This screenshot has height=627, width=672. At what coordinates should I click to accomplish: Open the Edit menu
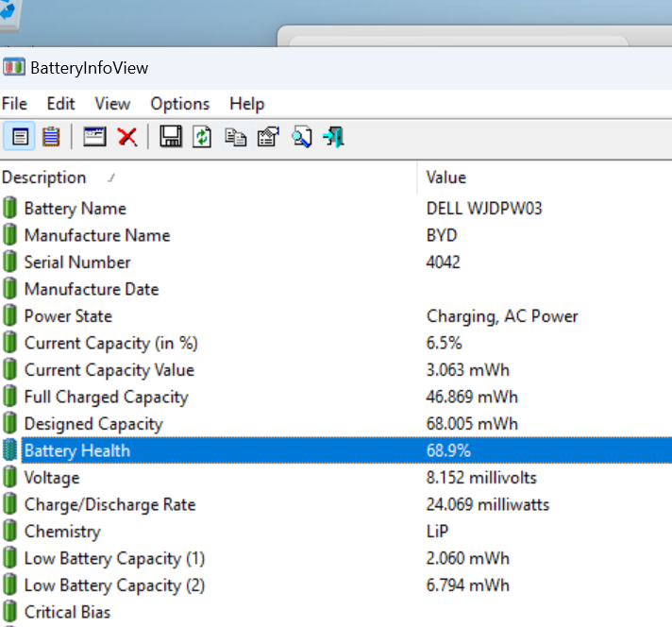pyautogui.click(x=60, y=104)
